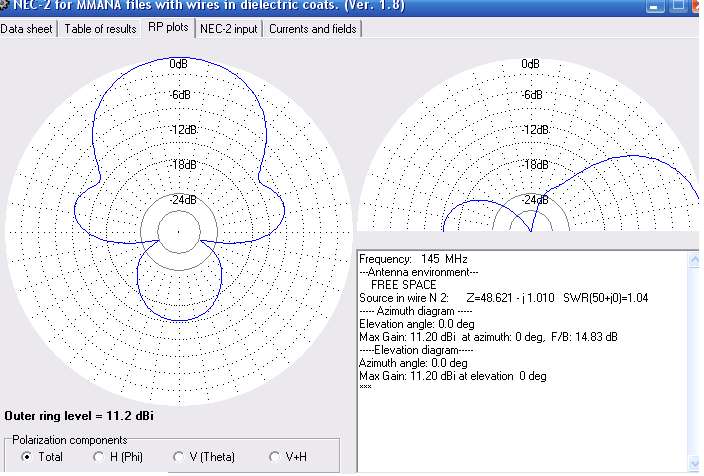Click the 'Max Gain: 11.20 dBi at azimuth' line
The height and width of the screenshot is (476, 704).
(x=488, y=337)
